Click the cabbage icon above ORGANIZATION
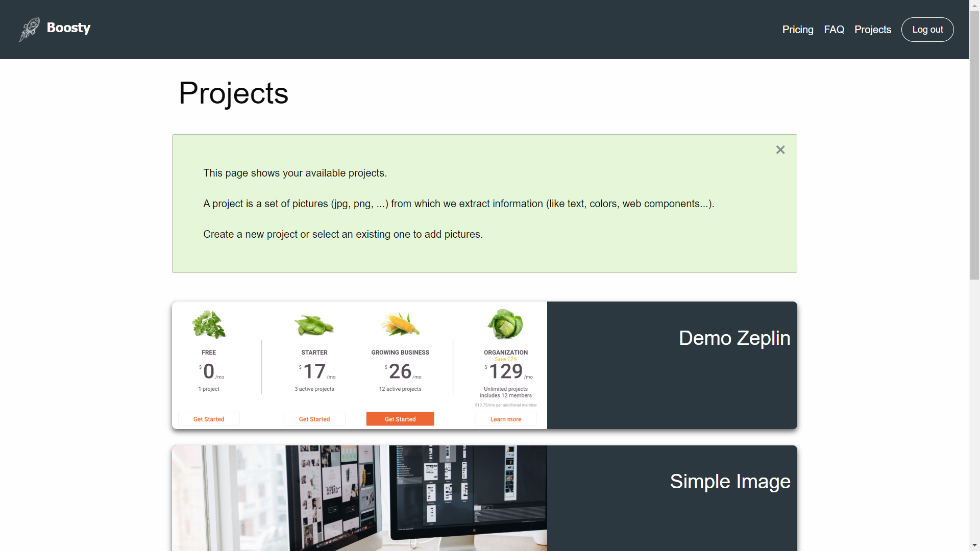The image size is (980, 551). point(505,324)
